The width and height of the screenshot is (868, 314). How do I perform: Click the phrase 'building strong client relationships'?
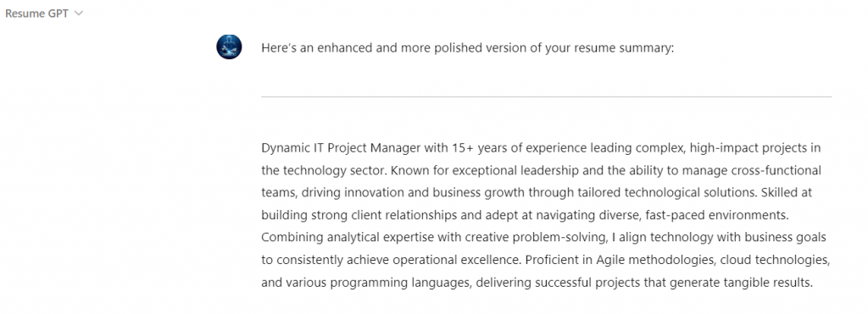359,215
